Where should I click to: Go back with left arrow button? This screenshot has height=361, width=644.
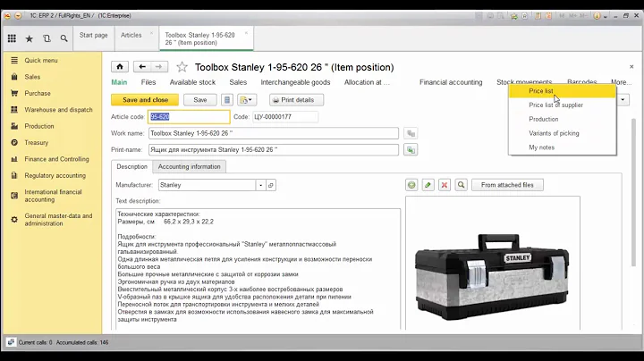pyautogui.click(x=142, y=66)
